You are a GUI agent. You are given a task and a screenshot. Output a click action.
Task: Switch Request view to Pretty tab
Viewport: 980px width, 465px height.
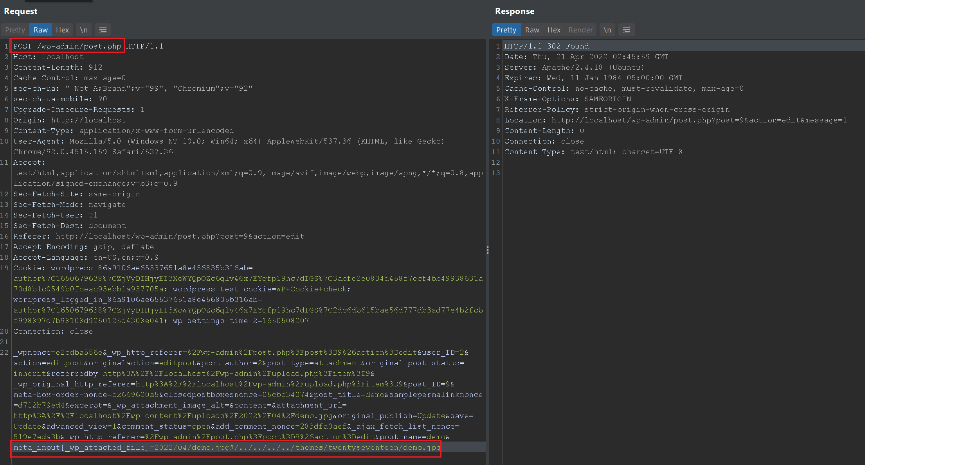tap(15, 30)
